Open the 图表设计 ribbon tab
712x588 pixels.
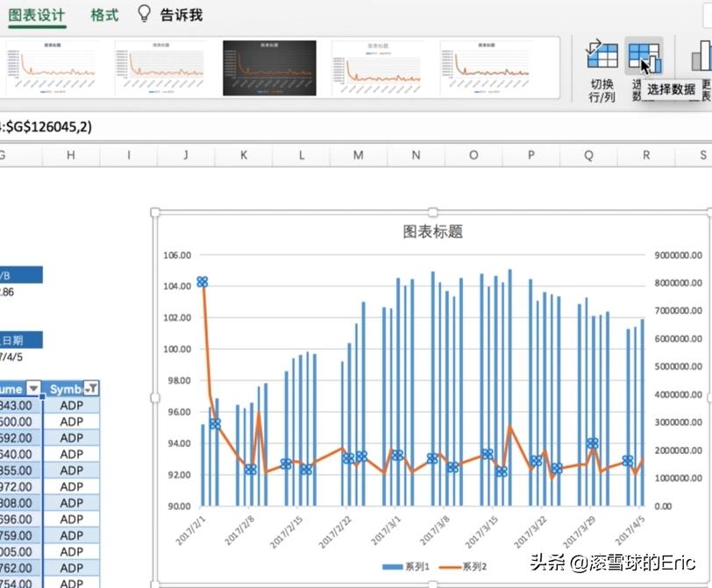pyautogui.click(x=38, y=15)
